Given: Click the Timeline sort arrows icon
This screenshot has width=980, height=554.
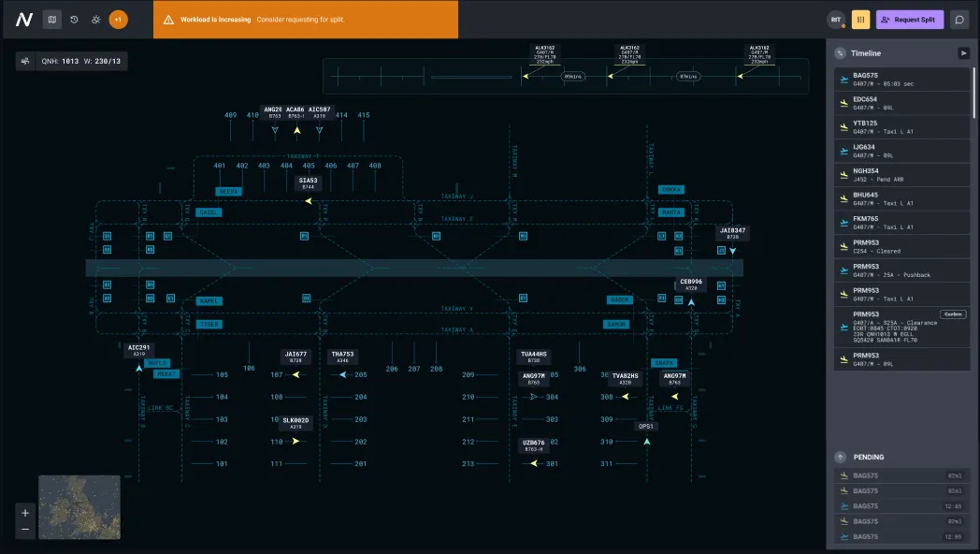Looking at the screenshot, I should [841, 53].
